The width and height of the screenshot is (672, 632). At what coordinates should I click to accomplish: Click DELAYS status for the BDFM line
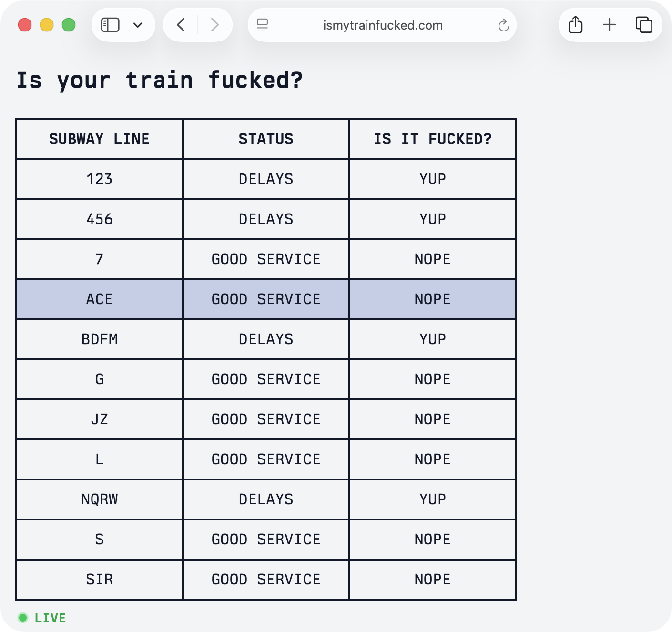click(266, 339)
